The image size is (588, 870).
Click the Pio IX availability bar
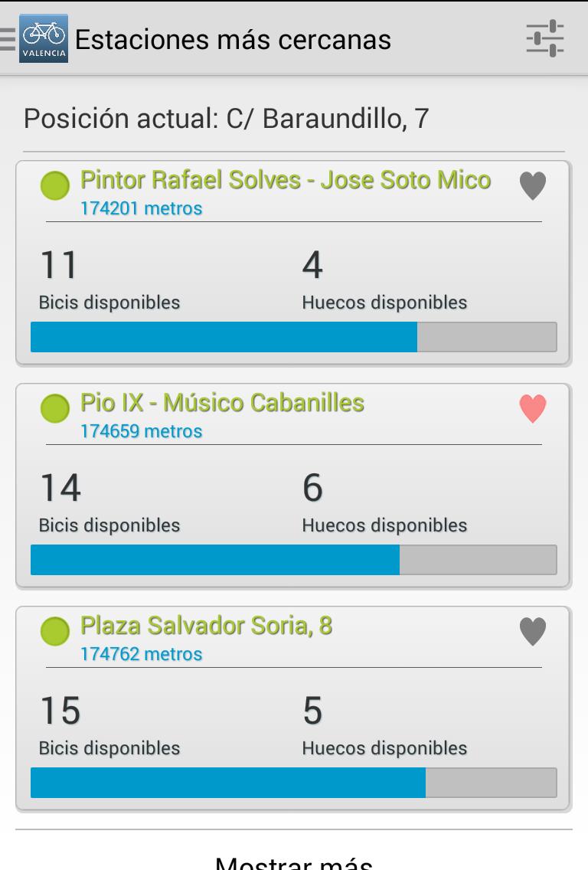click(293, 560)
